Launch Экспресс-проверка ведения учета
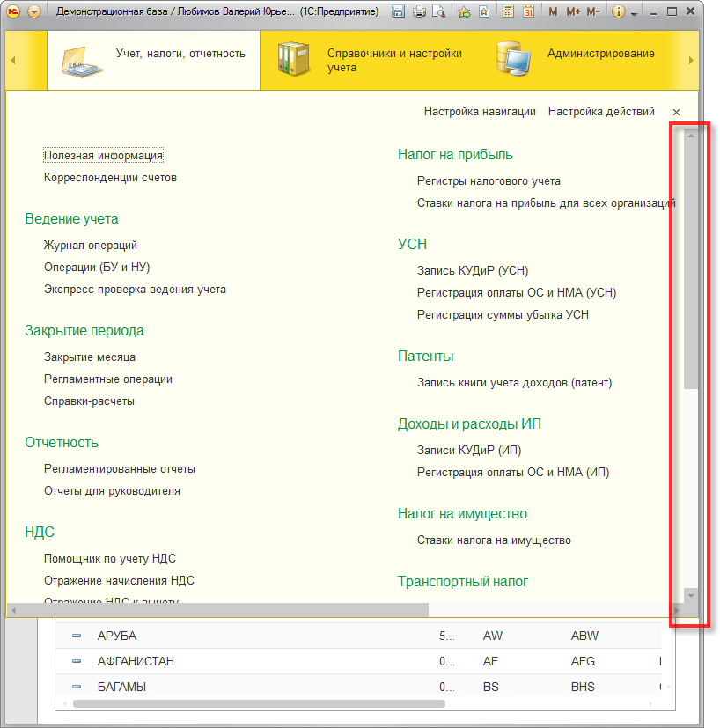The height and width of the screenshot is (728, 720). (135, 290)
